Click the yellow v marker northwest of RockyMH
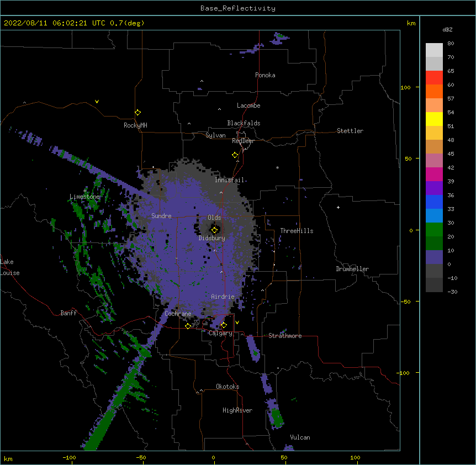476x465 pixels. [97, 102]
